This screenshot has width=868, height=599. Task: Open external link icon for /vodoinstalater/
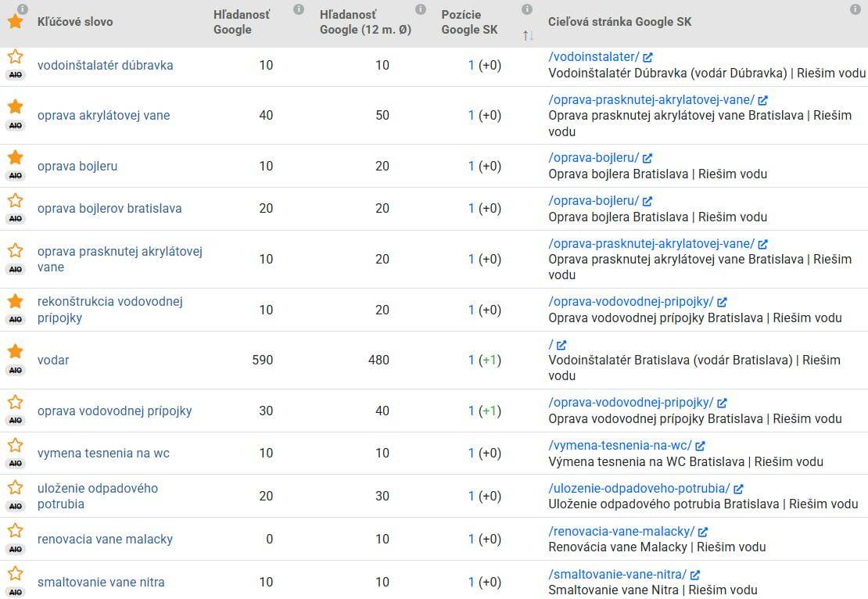click(647, 57)
